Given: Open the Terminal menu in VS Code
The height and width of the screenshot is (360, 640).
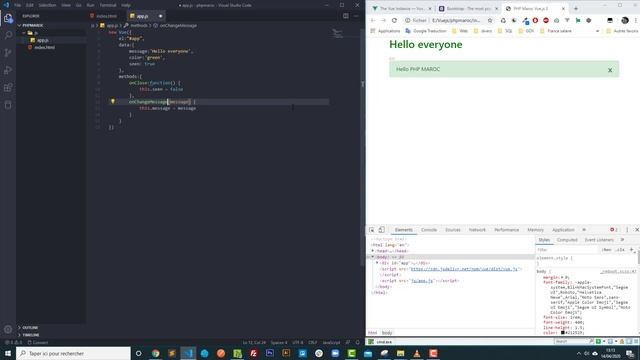Looking at the screenshot, I should click(108, 5).
